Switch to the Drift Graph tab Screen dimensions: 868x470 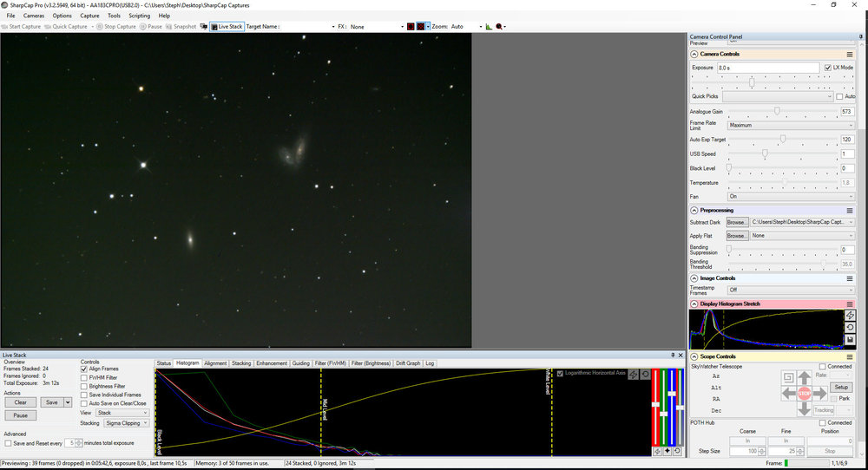pos(408,363)
